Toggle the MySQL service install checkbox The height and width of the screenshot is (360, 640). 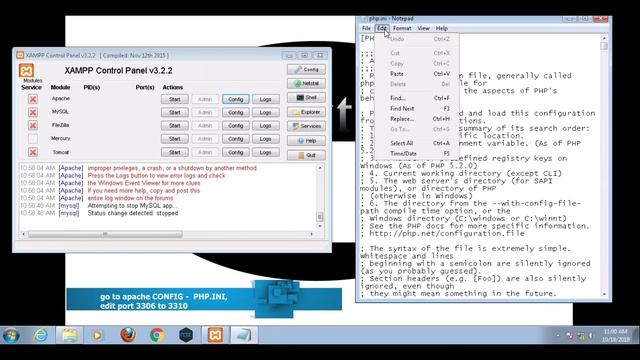33,112
